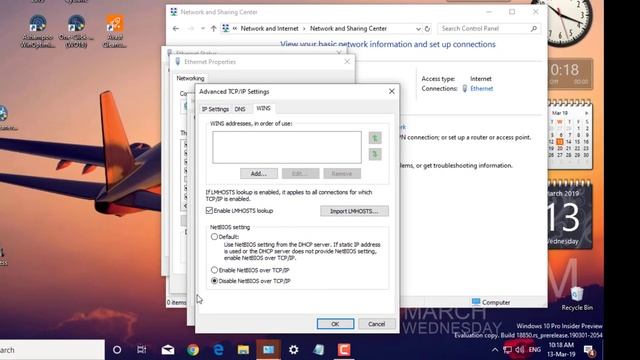Switch to the IP Settings tab
Viewport: 640px width, 360px height.
tap(215, 109)
